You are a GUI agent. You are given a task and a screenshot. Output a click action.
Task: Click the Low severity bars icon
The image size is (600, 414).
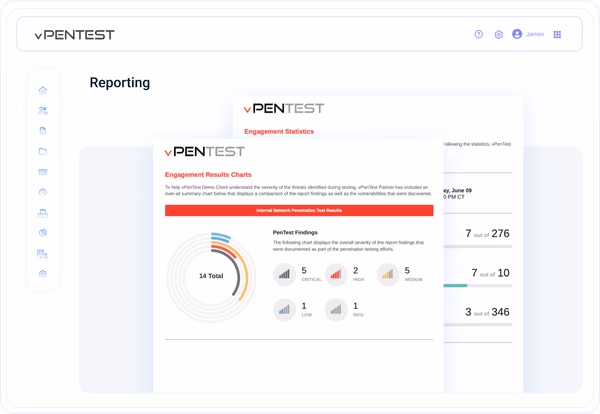(284, 310)
